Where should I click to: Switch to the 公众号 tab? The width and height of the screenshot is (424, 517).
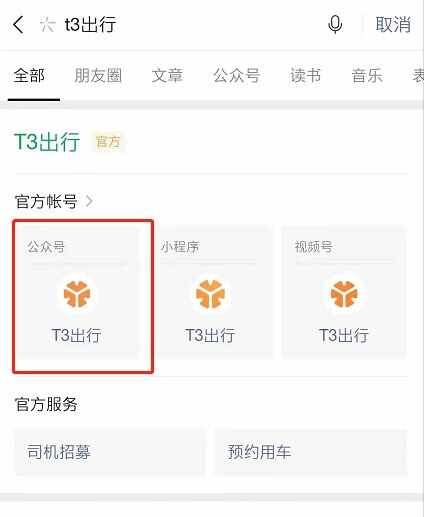tap(237, 75)
